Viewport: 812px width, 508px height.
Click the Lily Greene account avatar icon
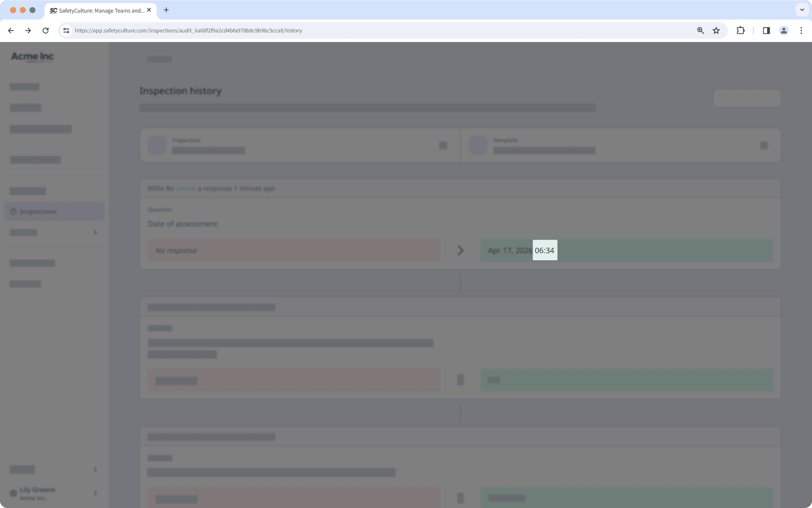point(14,493)
